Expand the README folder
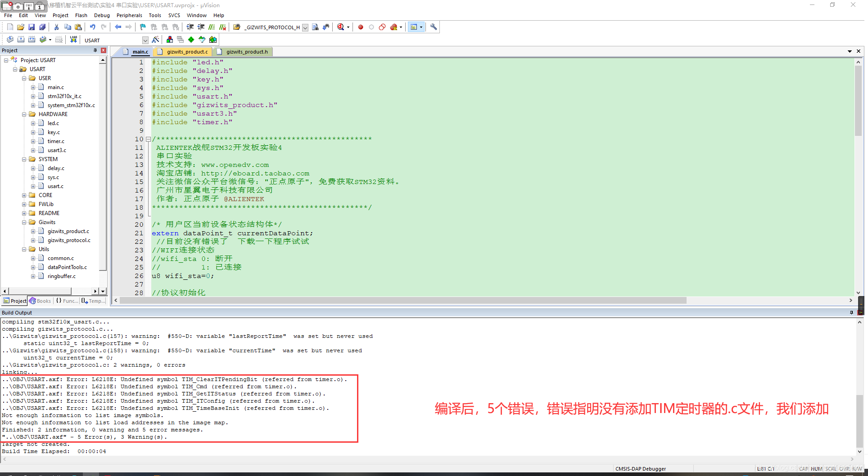The width and height of the screenshot is (868, 476). [24, 213]
